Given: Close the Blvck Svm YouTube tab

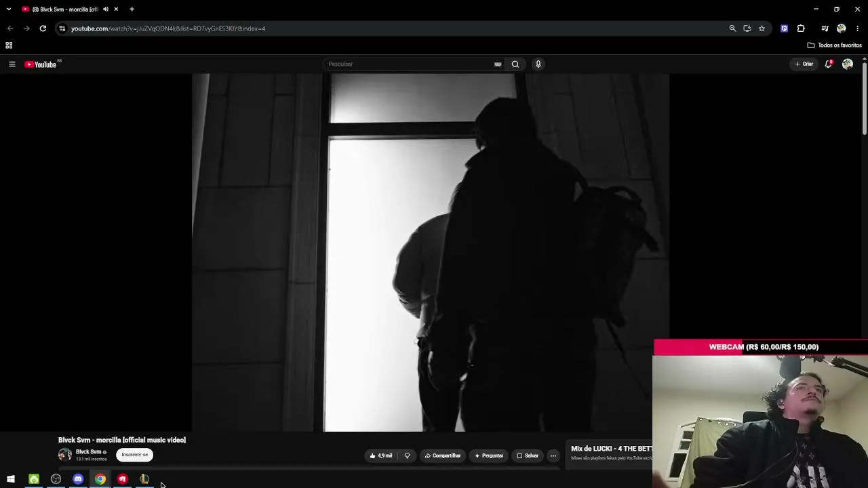Looking at the screenshot, I should click(116, 9).
